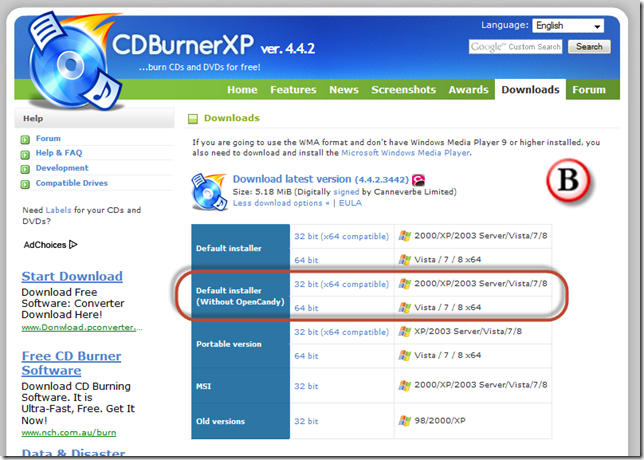This screenshot has height=460, width=644.
Task: Download Portable version 64 bit
Action: click(x=306, y=356)
